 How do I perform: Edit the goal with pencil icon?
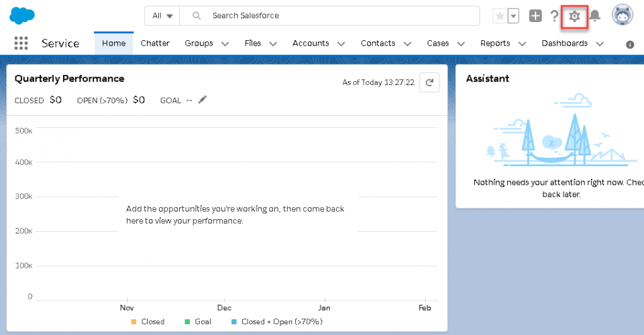point(203,100)
